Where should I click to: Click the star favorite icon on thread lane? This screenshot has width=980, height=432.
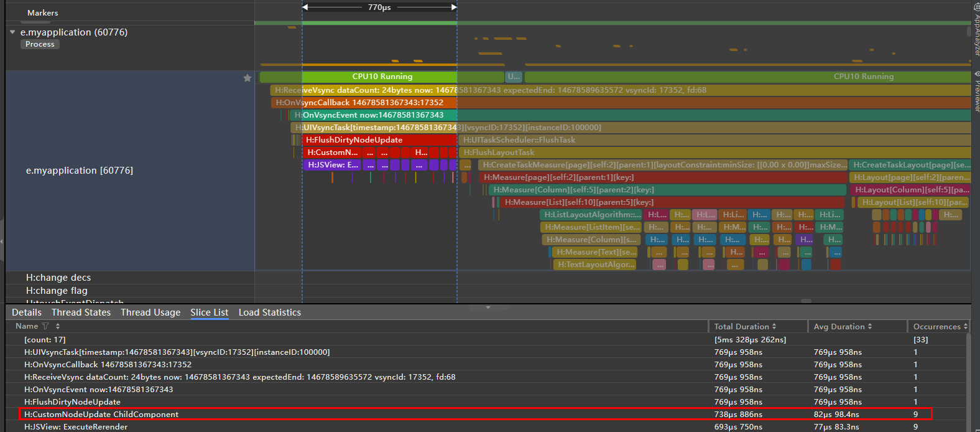[x=247, y=78]
